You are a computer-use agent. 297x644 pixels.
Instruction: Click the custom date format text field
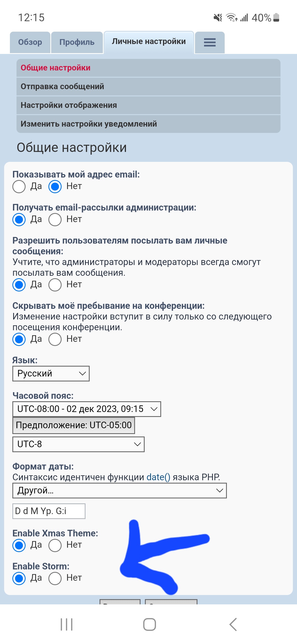pyautogui.click(x=49, y=511)
